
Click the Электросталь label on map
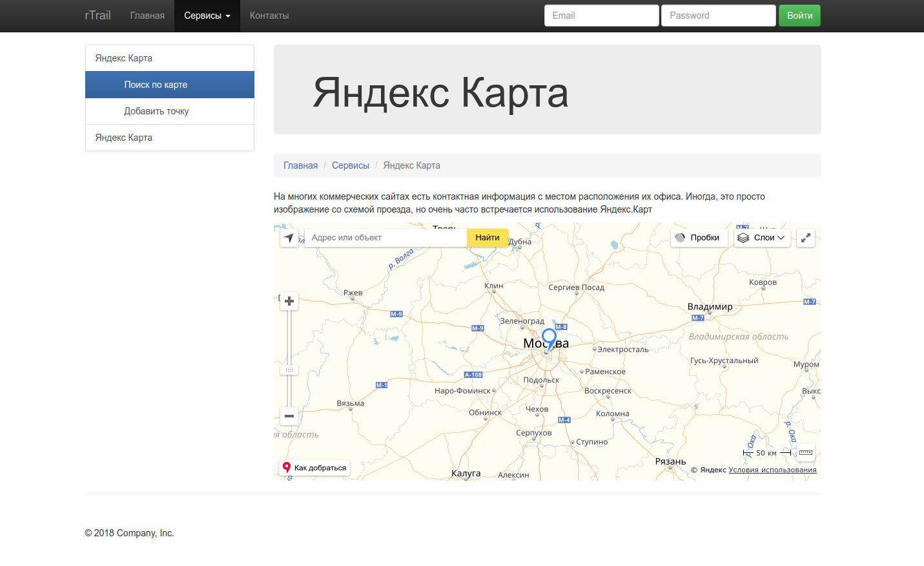[623, 350]
